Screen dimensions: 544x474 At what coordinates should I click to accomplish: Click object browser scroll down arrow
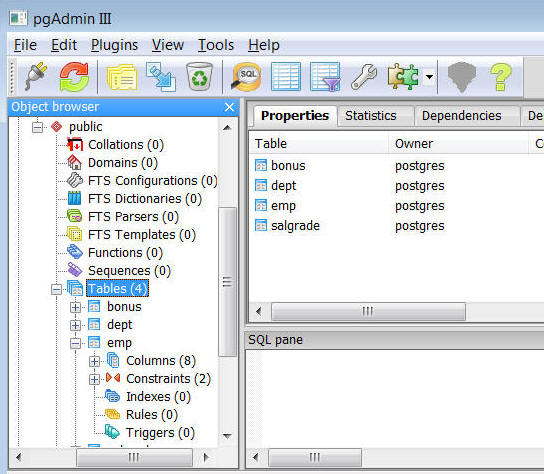pos(227,435)
